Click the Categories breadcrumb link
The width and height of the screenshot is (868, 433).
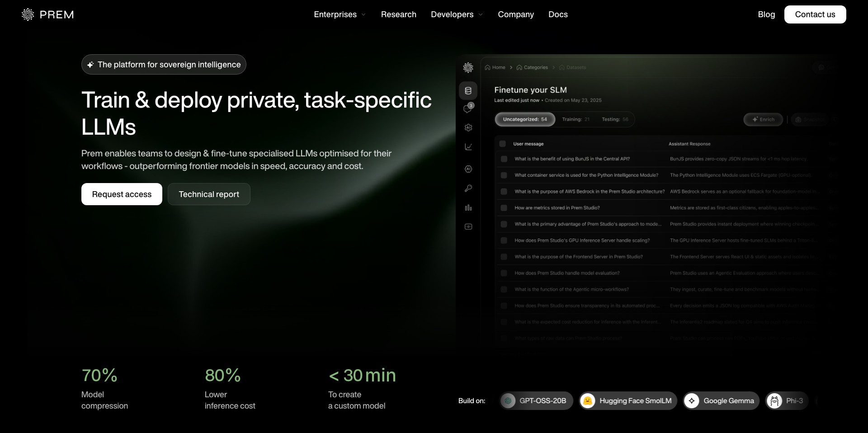coord(536,67)
